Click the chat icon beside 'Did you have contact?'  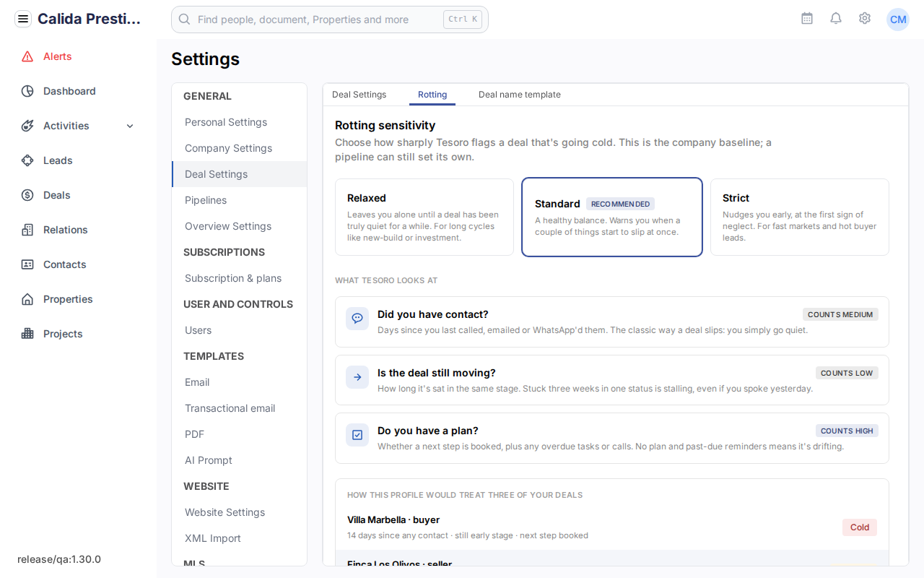click(x=357, y=319)
